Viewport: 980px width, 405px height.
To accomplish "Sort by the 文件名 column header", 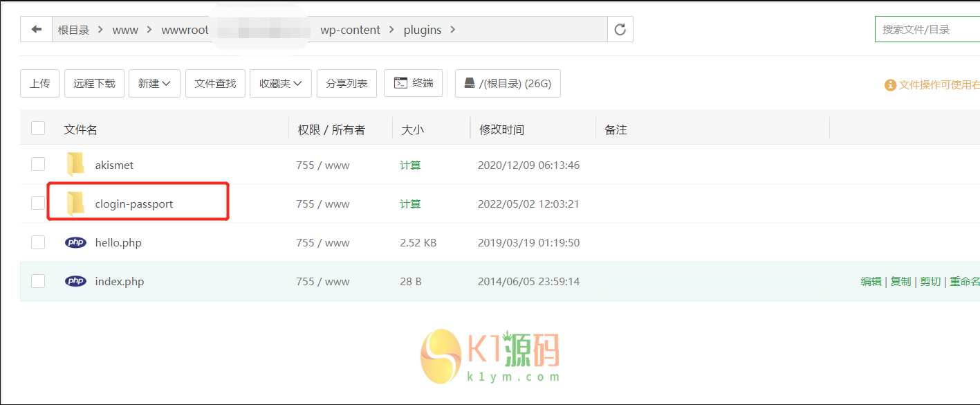I will pyautogui.click(x=81, y=129).
